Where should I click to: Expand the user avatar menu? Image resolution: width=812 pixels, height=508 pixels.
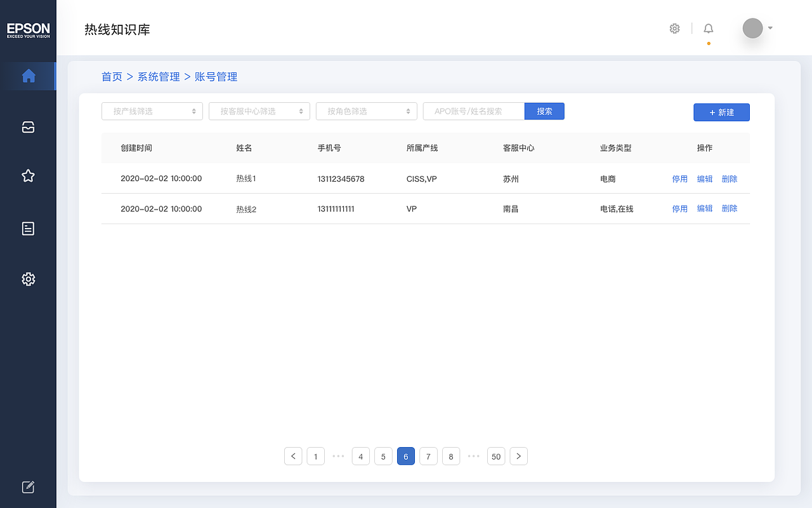click(x=757, y=28)
